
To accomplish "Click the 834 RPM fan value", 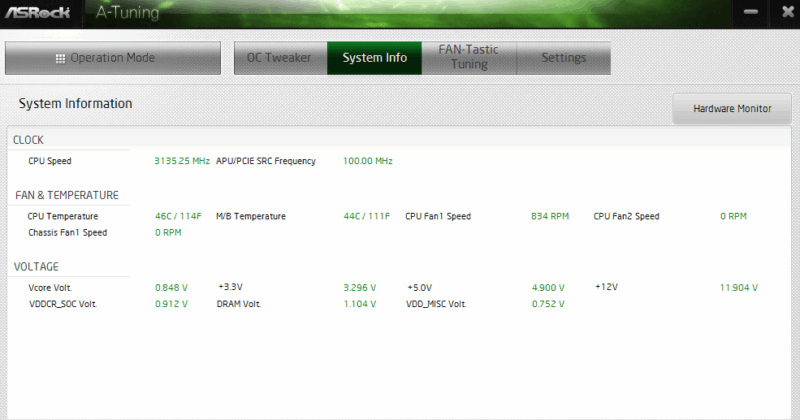I will 549,216.
